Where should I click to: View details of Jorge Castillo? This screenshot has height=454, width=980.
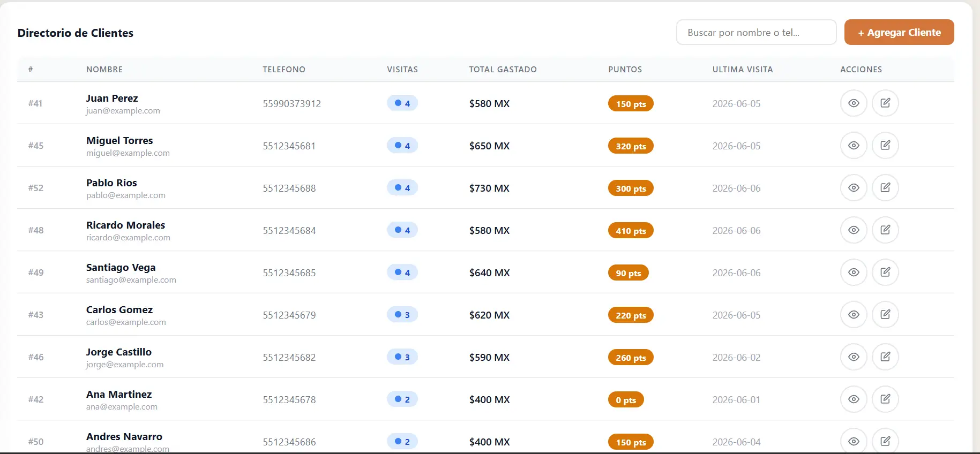854,357
